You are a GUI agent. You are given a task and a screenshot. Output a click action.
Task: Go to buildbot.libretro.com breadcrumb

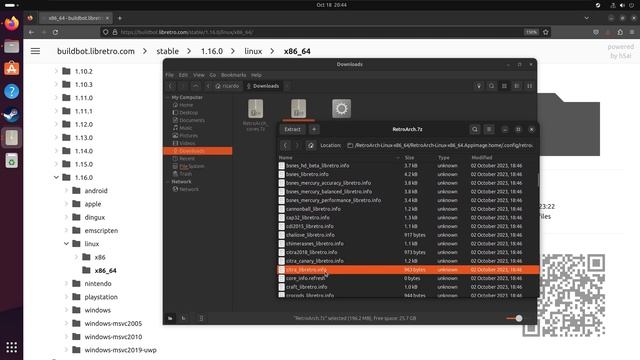96,51
